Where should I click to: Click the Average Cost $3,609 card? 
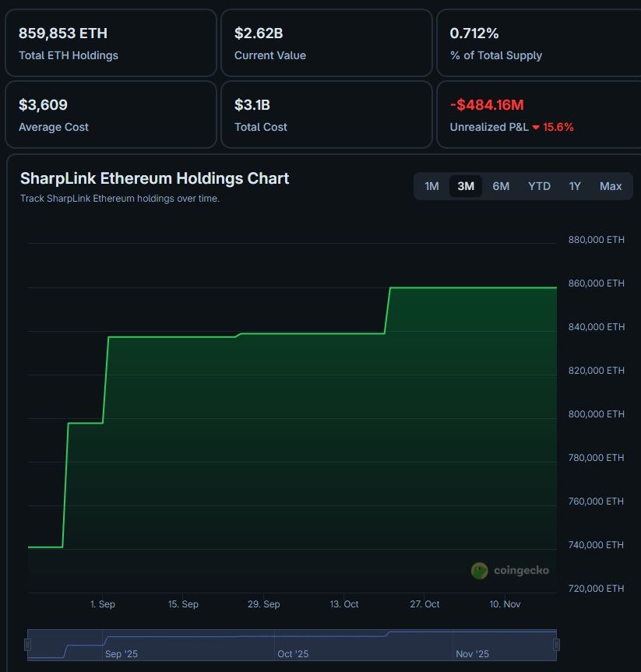[111, 114]
